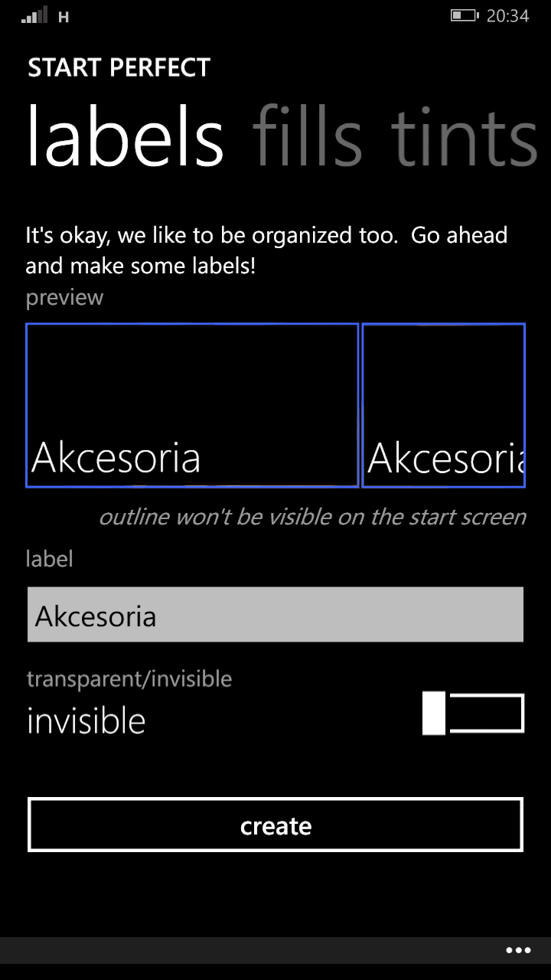Tap the ellipsis more options icon
Viewport: 551px width, 980px height.
(518, 950)
